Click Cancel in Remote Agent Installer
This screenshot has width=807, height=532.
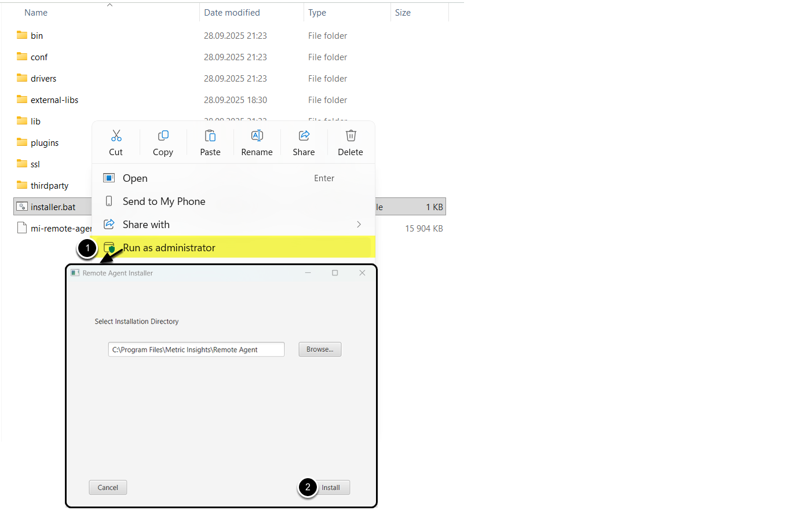pyautogui.click(x=108, y=488)
